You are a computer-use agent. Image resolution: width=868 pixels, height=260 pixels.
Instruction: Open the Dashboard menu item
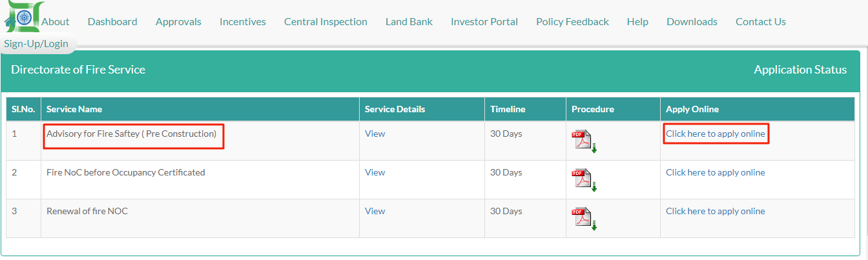(x=112, y=22)
